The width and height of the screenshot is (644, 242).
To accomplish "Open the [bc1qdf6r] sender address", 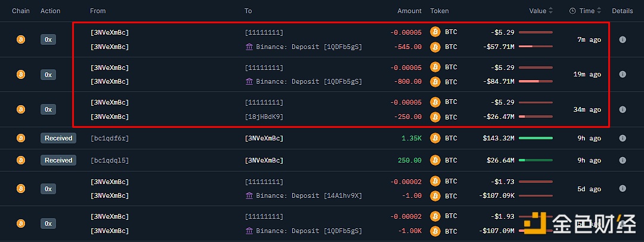I will pyautogui.click(x=110, y=138).
